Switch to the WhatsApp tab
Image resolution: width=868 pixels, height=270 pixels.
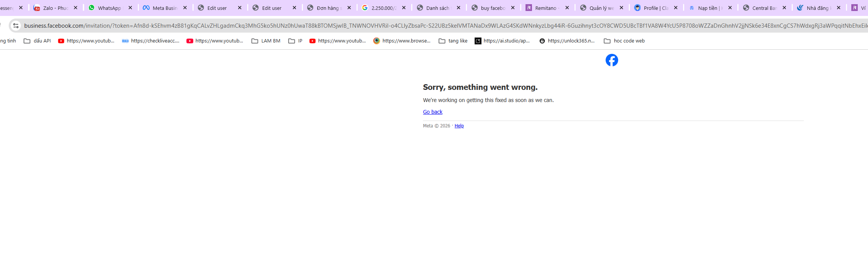110,8
